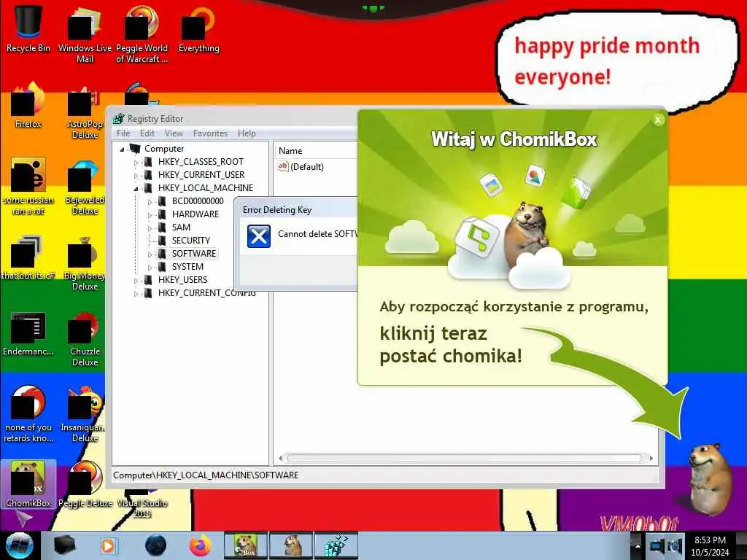Click the dark globe taskbar icon

(x=156, y=545)
